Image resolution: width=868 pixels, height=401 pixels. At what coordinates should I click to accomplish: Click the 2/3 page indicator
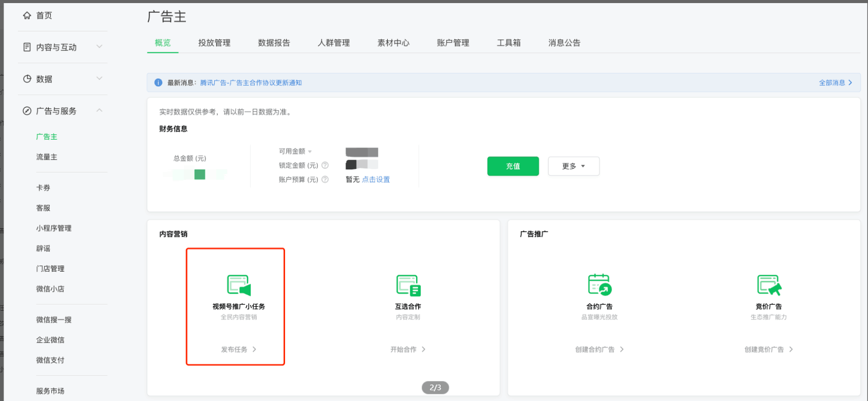pos(436,388)
